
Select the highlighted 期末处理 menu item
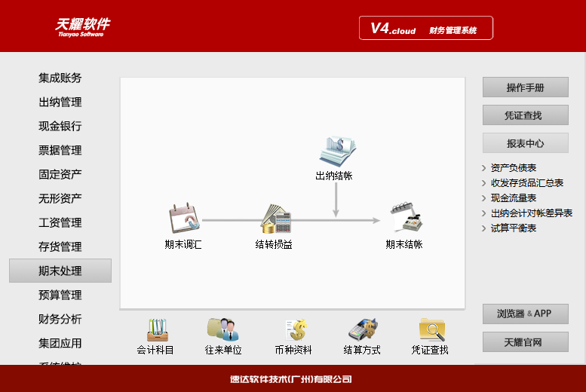point(60,271)
